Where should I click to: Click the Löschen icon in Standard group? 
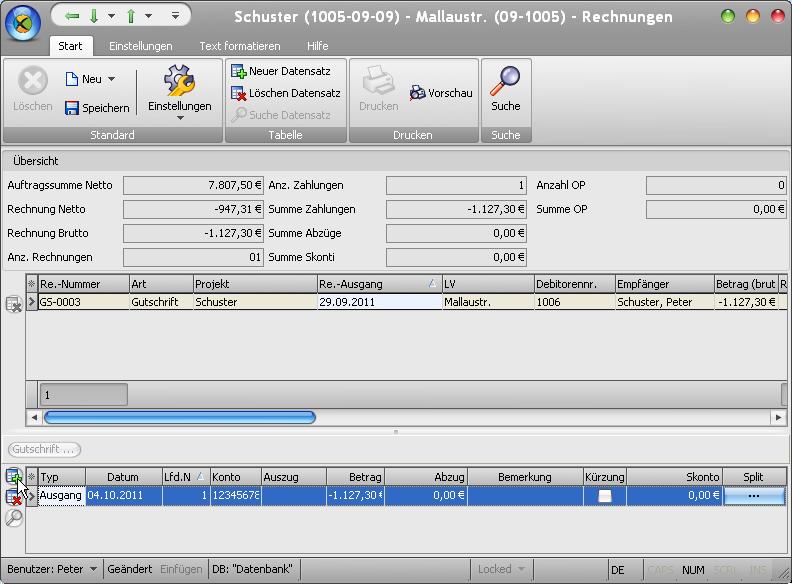point(33,81)
